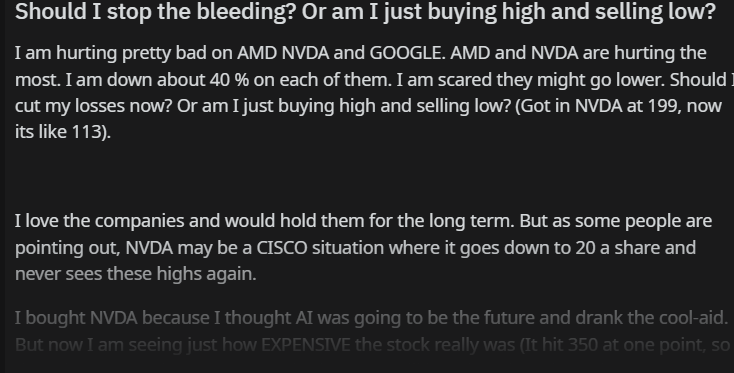
Task: Click the capitalized word 'EXPENSIVE'
Action: click(306, 345)
